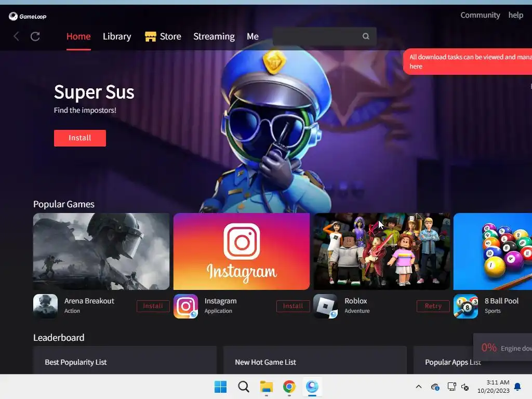Click the Popular Games heading

(64, 204)
